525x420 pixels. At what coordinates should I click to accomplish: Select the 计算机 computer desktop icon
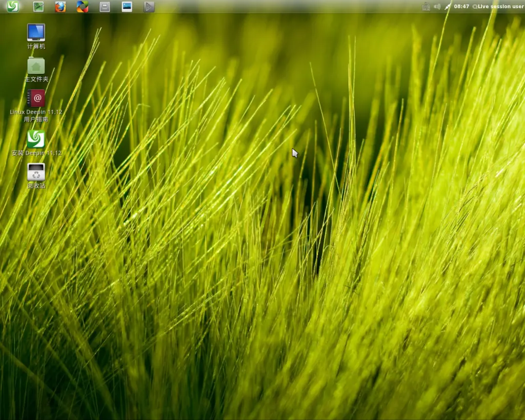[x=36, y=32]
